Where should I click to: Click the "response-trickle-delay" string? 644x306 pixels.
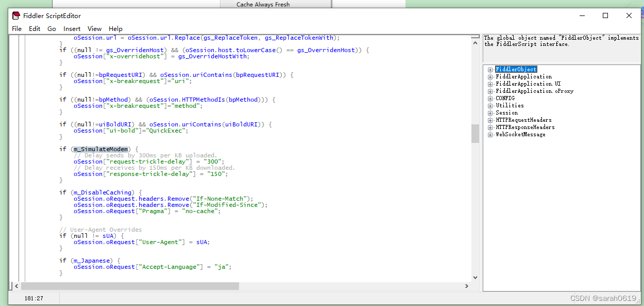(x=147, y=174)
